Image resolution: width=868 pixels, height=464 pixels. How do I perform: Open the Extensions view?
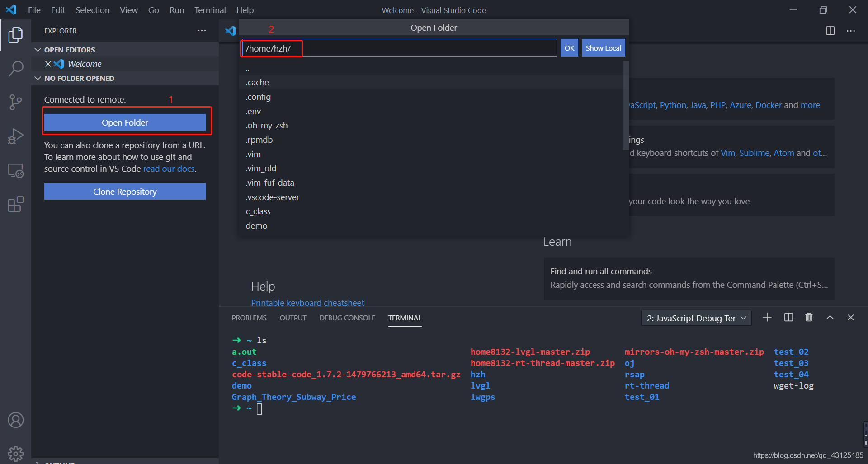tap(15, 204)
